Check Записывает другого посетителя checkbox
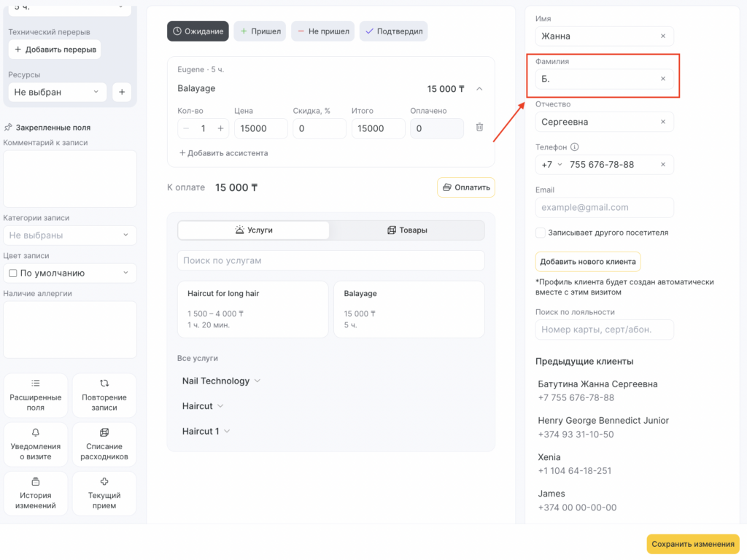This screenshot has height=560, width=747. 541,233
